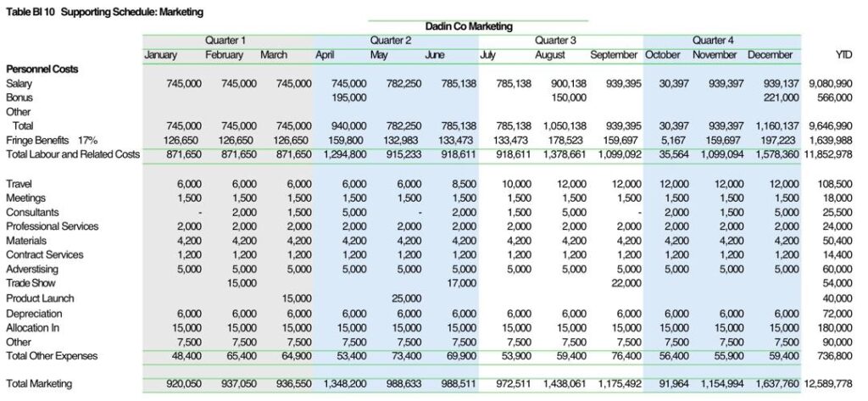Click the 'YTD' column header
Screen dimensions: 868x401
click(843, 55)
